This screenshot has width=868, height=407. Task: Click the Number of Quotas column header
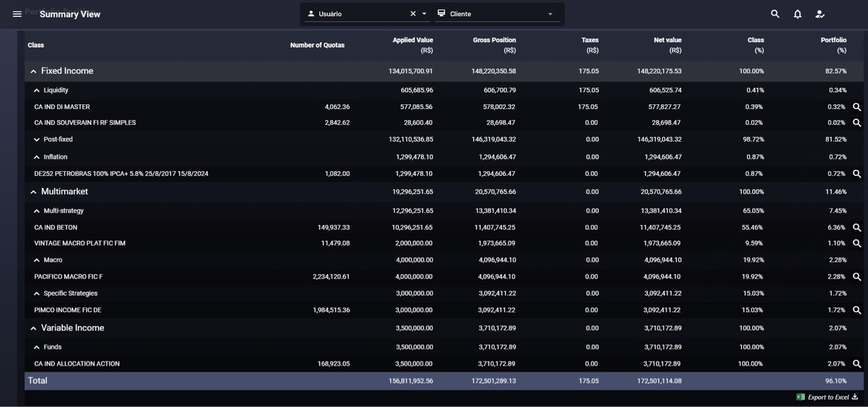317,45
